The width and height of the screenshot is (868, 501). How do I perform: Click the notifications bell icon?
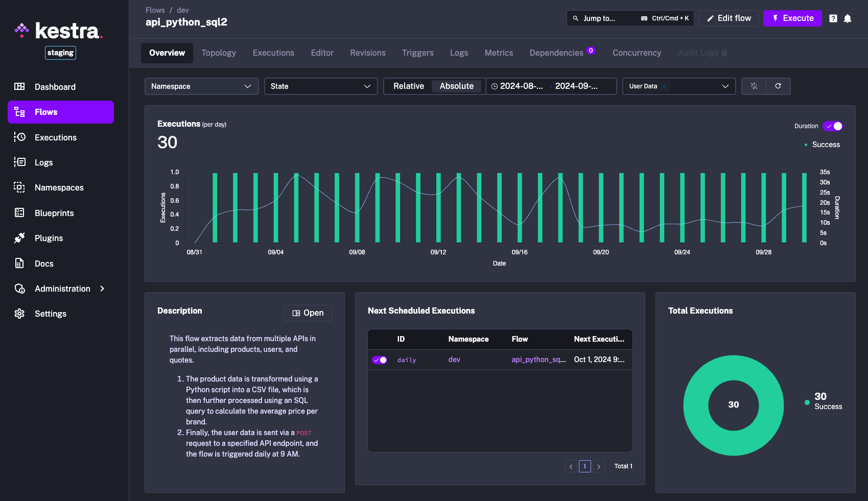tap(847, 18)
